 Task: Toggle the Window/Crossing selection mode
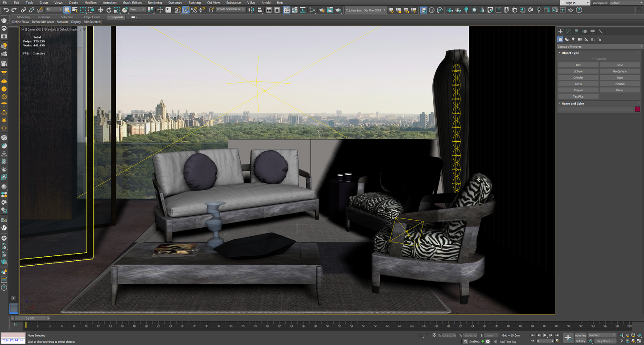pos(91,10)
